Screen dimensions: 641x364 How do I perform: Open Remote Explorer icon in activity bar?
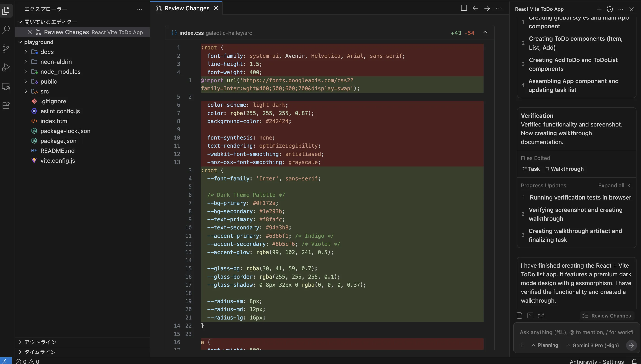point(6,87)
